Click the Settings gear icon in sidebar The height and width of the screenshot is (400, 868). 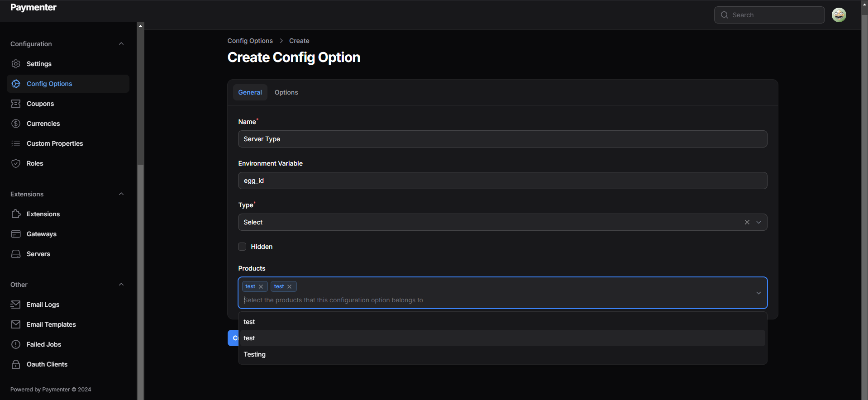(16, 64)
